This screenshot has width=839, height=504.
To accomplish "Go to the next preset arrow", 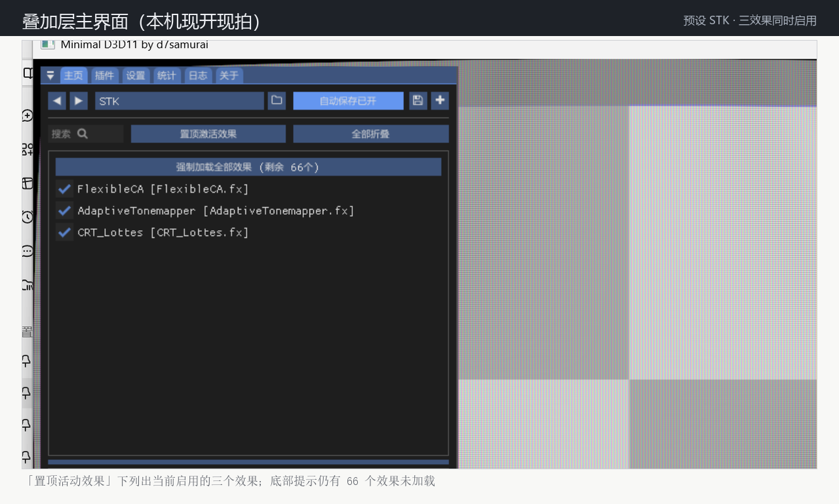I will pyautogui.click(x=79, y=100).
